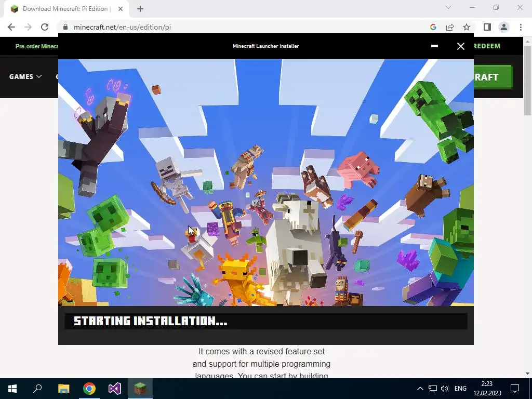This screenshot has height=399, width=532.
Task: Click the Starting Installation progress bar
Action: coord(266,321)
